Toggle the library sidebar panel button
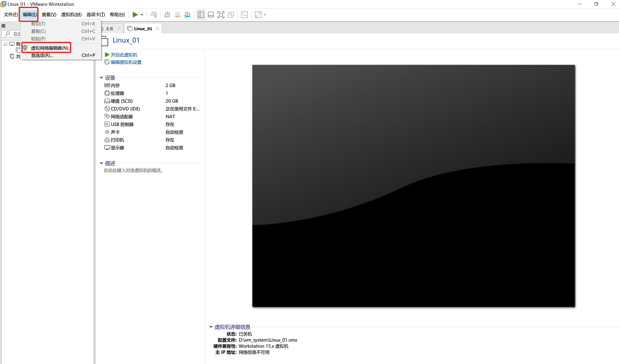Viewport: 619px width, 364px height. click(201, 15)
